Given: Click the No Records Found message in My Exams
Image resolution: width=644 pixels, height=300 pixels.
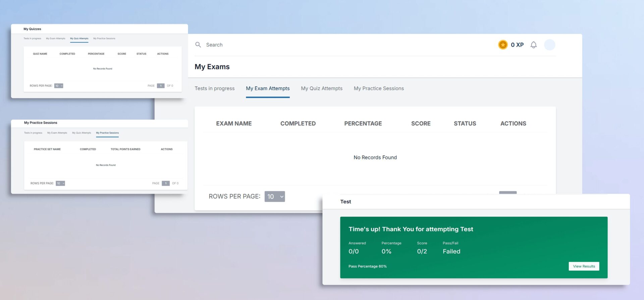Looking at the screenshot, I should 375,158.
